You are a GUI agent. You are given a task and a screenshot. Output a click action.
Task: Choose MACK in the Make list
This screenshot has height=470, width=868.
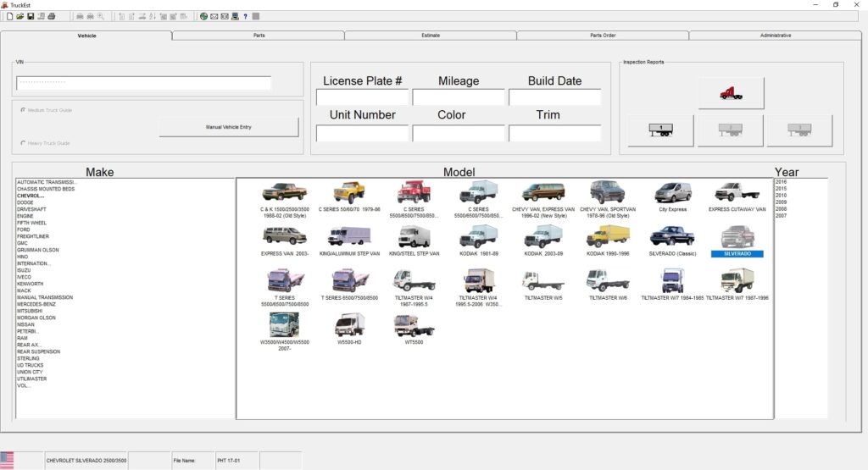click(24, 290)
